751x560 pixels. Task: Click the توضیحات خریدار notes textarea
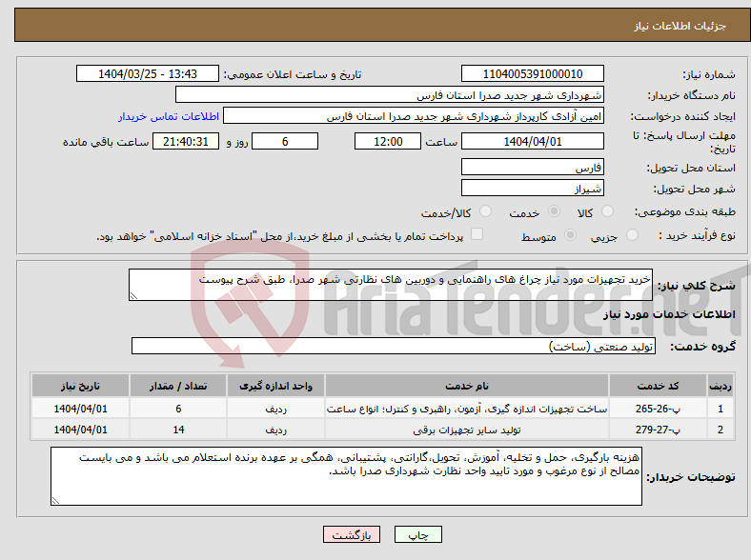[346, 476]
